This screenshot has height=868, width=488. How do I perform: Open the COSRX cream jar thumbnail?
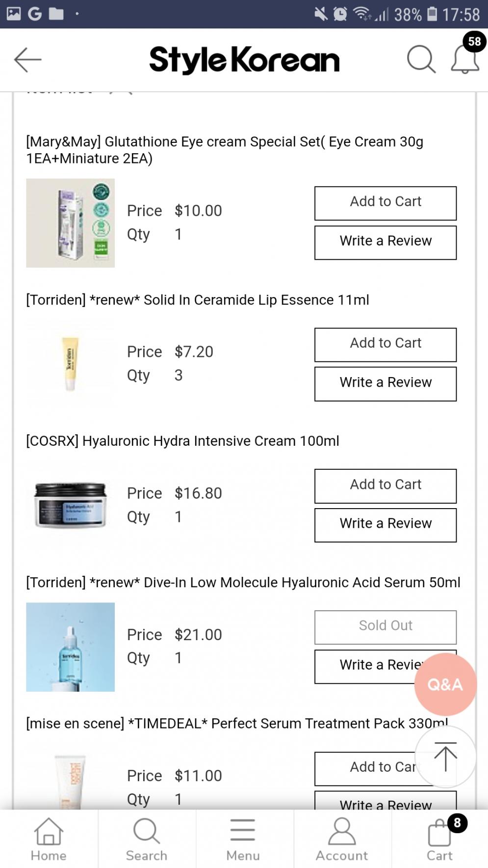pos(70,505)
